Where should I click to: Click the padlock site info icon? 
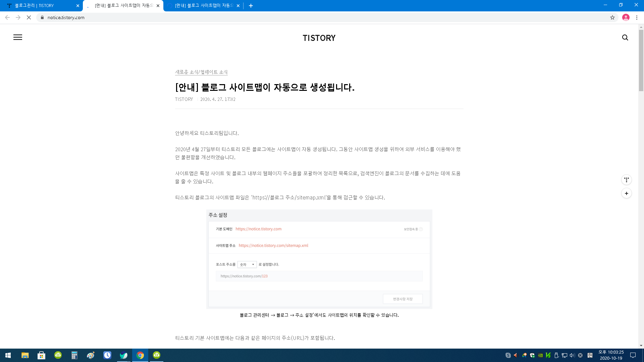42,17
